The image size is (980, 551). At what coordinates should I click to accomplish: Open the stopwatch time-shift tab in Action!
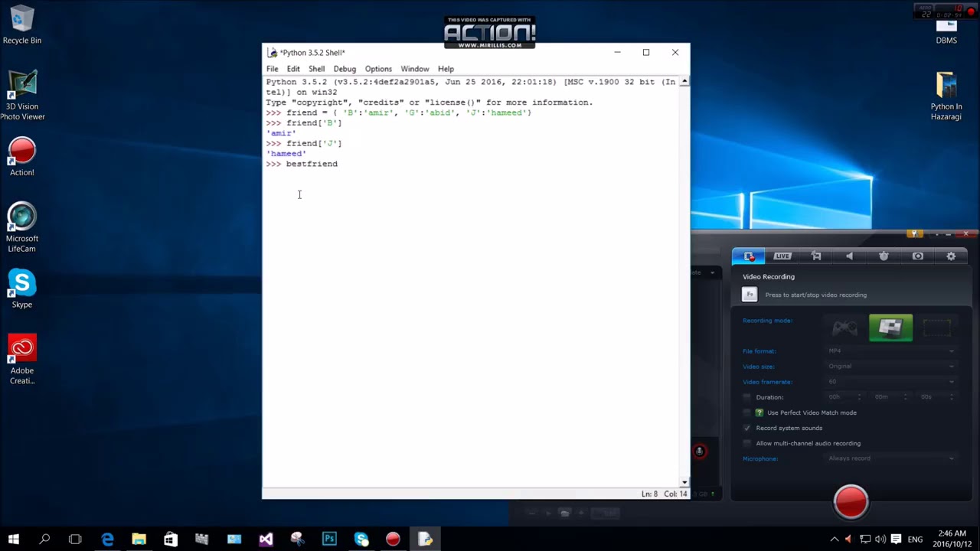pyautogui.click(x=884, y=256)
